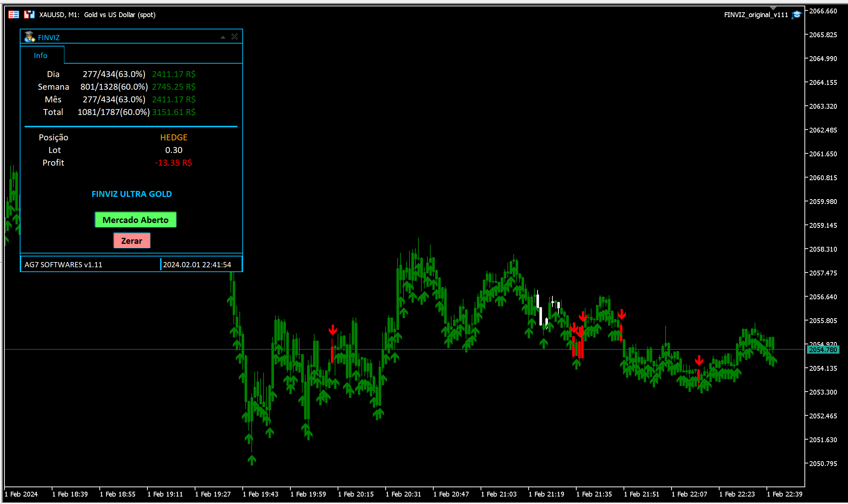
Task: Click the AG7 SOFTWARES v1.11 status text
Action: coord(63,265)
